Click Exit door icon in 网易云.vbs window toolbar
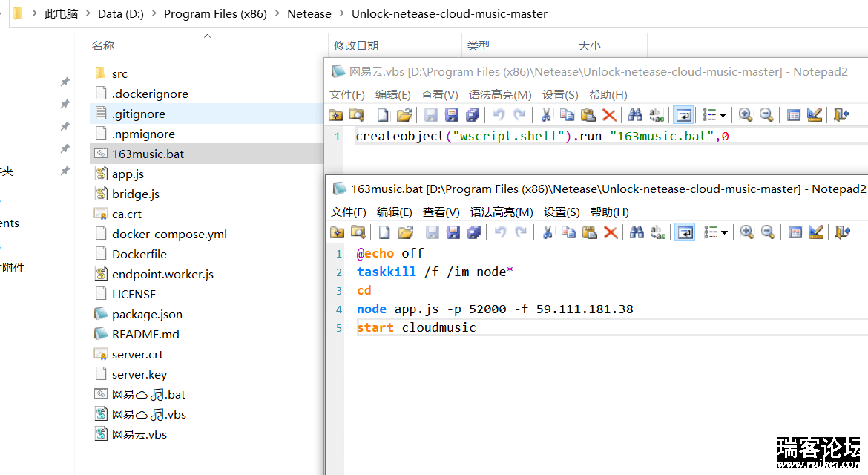This screenshot has height=475, width=868. click(841, 115)
